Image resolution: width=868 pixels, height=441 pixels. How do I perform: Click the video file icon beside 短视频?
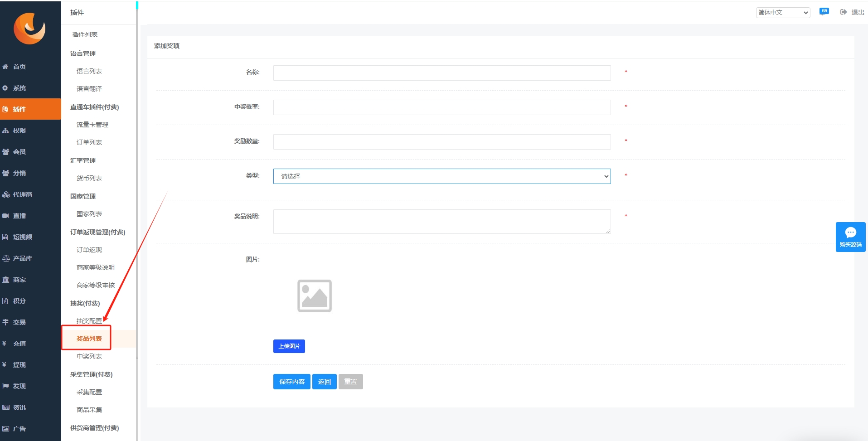click(5, 237)
